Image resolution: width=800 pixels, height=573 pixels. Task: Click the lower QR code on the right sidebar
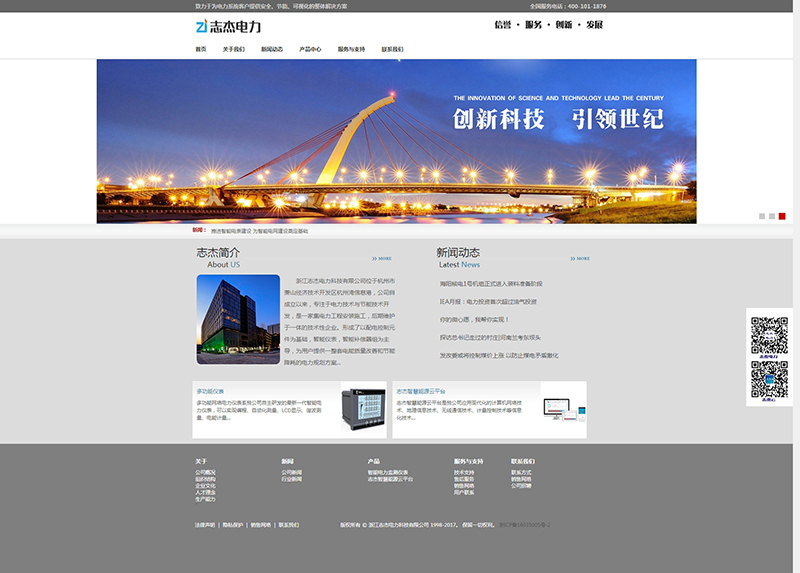[x=769, y=379]
